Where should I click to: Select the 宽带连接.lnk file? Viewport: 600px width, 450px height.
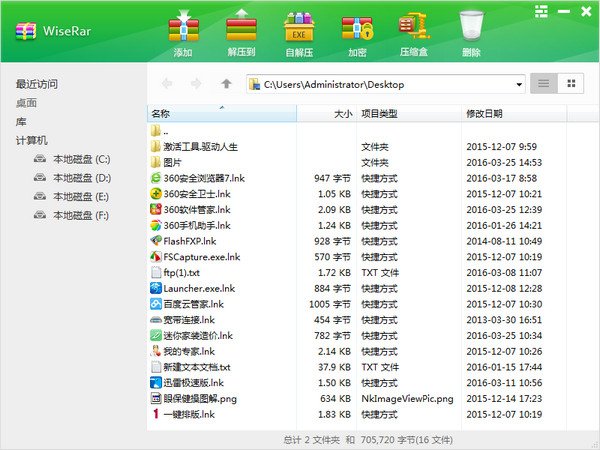point(357,320)
